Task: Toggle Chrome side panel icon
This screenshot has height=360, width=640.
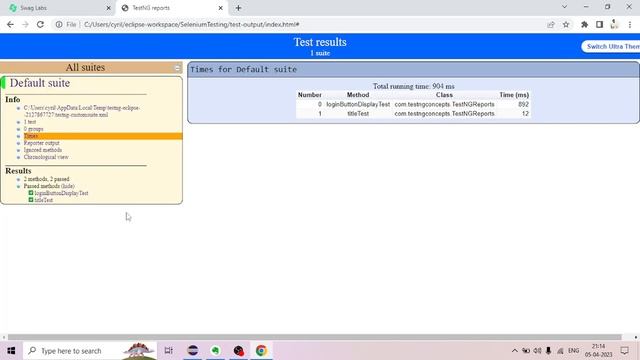Action: (x=599, y=24)
